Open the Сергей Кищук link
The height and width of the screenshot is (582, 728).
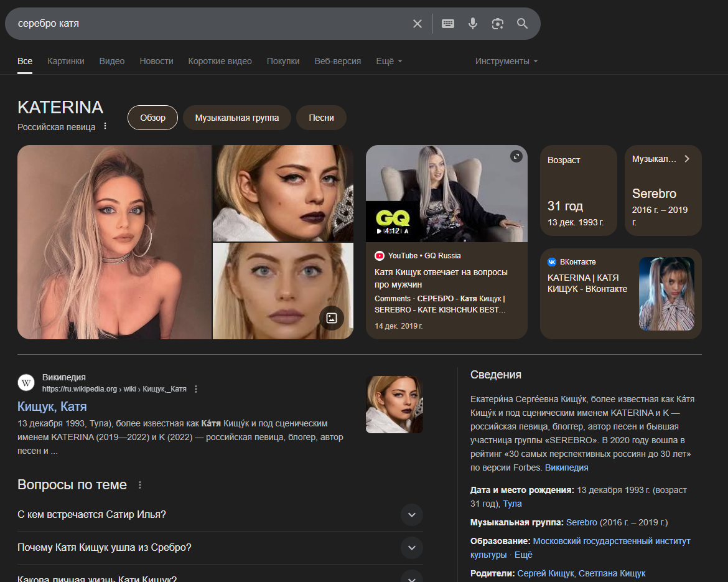point(546,573)
